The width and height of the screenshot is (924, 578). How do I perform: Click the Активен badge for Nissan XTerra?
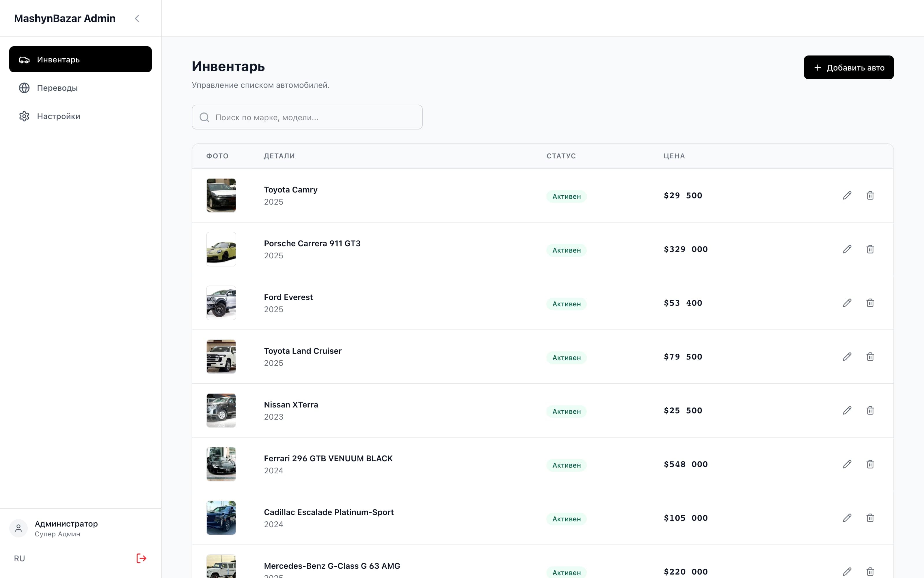[x=566, y=411]
